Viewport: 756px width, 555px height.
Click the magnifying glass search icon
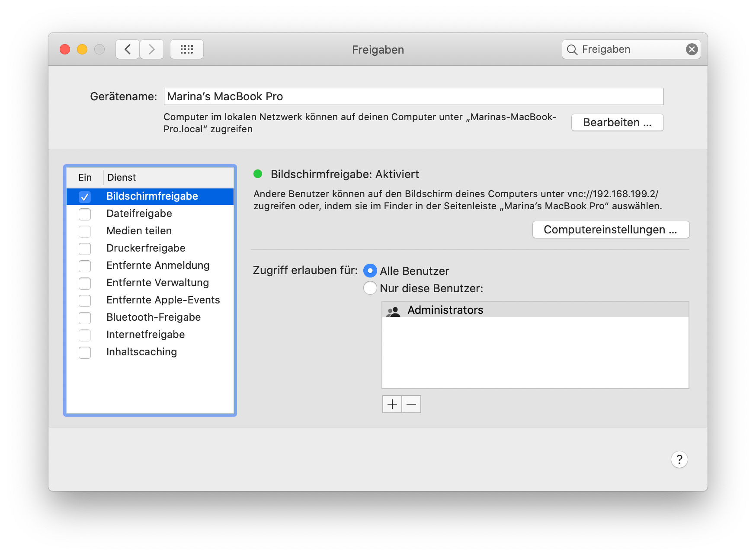[x=572, y=50]
